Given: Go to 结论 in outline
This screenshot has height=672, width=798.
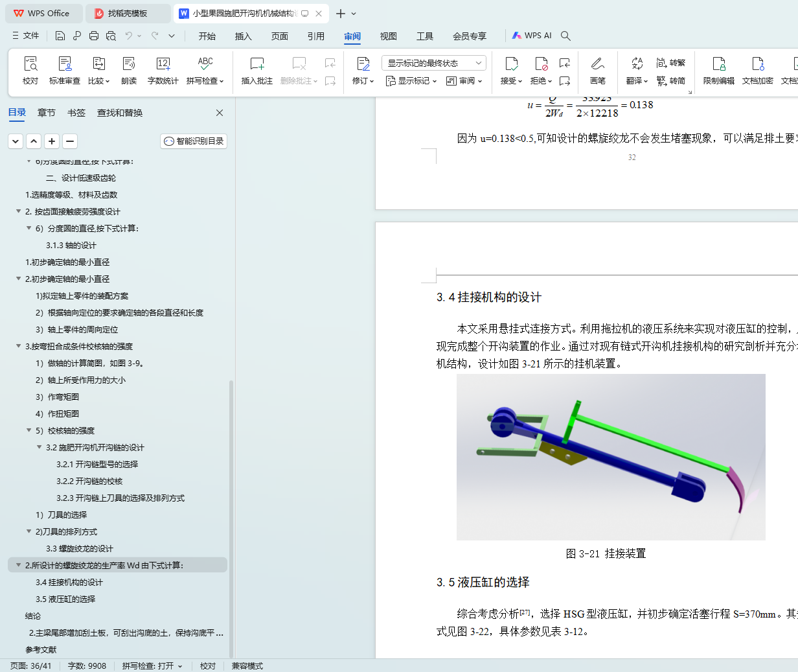Looking at the screenshot, I should pos(33,616).
